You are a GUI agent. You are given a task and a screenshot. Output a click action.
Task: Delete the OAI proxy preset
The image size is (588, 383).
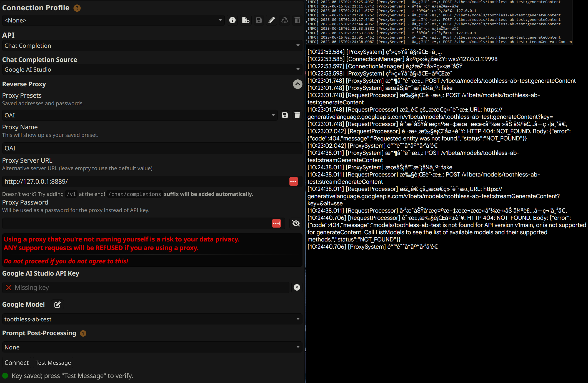coord(297,115)
